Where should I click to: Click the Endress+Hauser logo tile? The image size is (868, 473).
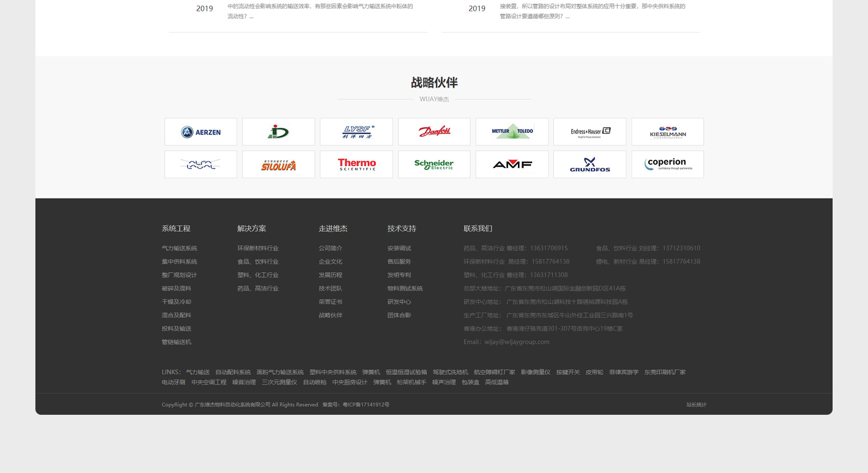point(589,132)
